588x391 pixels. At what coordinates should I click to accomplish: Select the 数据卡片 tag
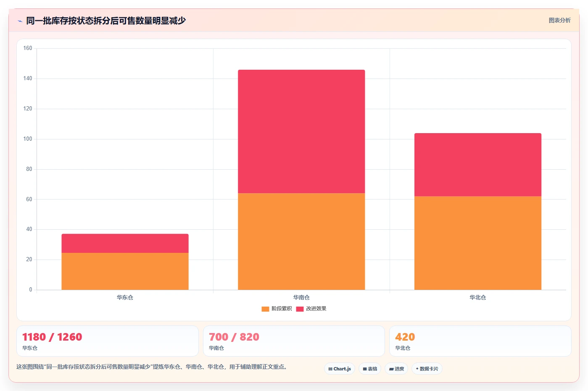[x=427, y=369]
